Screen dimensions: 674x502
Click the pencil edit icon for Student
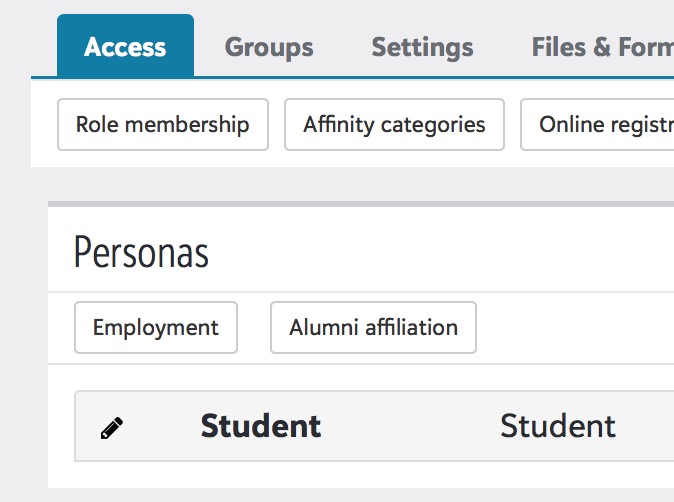(112, 428)
